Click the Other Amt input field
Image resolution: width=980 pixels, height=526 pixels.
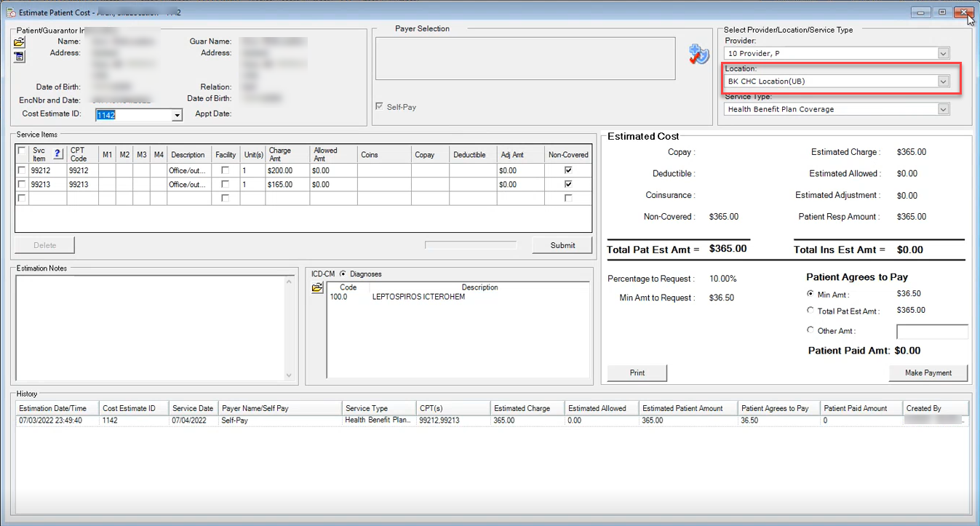(932, 332)
